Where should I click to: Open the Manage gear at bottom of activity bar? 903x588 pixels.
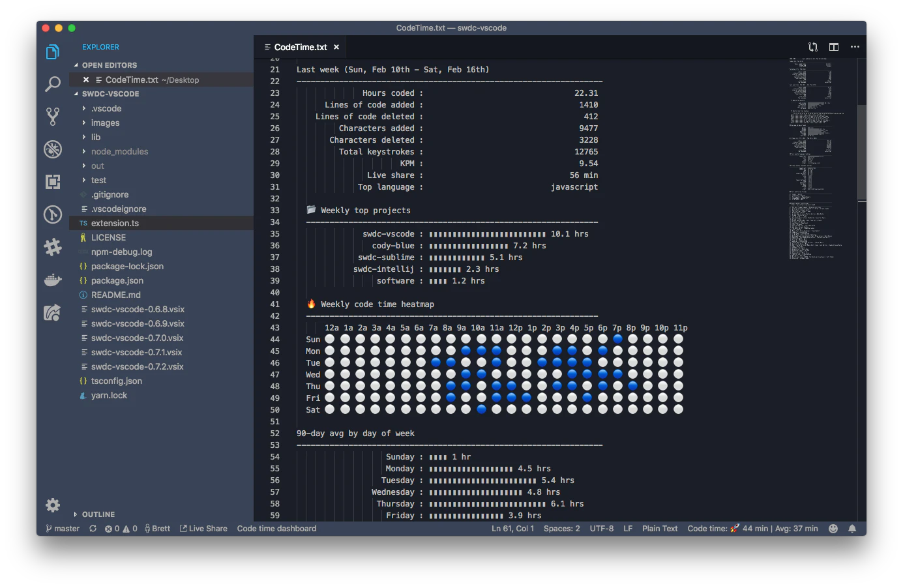[x=52, y=505]
